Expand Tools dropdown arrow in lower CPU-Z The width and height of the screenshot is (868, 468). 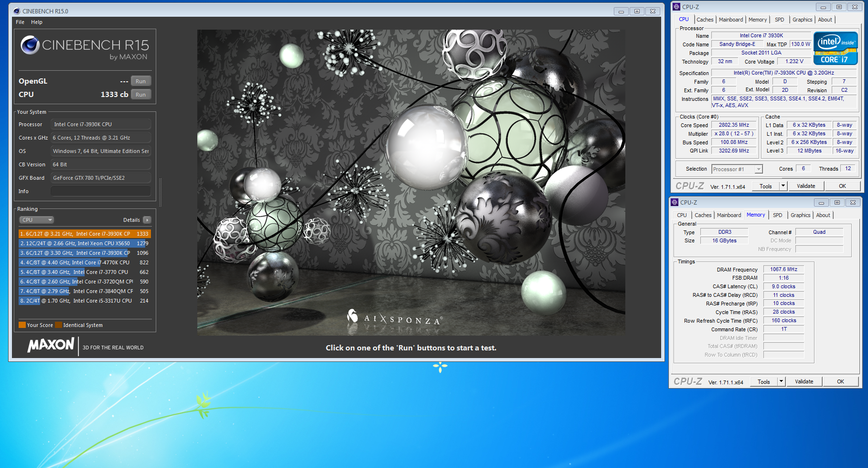coord(781,381)
